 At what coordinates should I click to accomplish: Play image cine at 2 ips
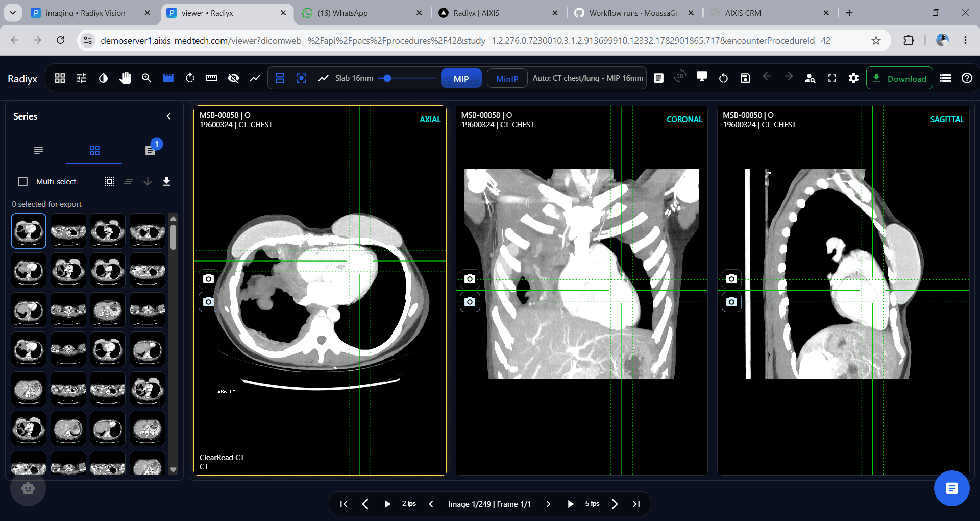[387, 504]
